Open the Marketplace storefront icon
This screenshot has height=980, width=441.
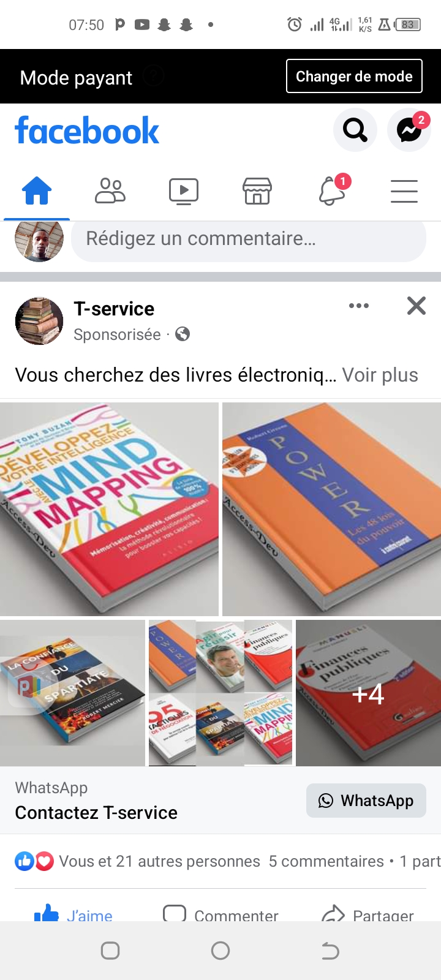(257, 191)
